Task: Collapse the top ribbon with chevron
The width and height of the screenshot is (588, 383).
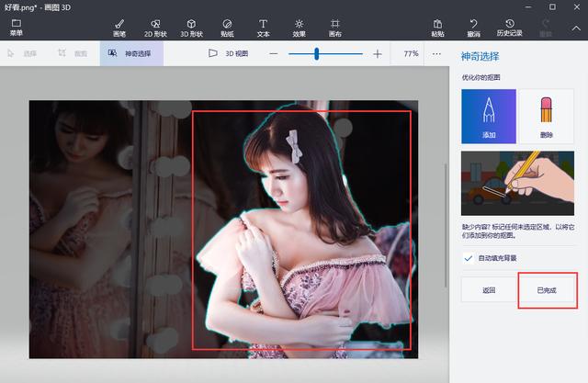Action: (x=576, y=28)
